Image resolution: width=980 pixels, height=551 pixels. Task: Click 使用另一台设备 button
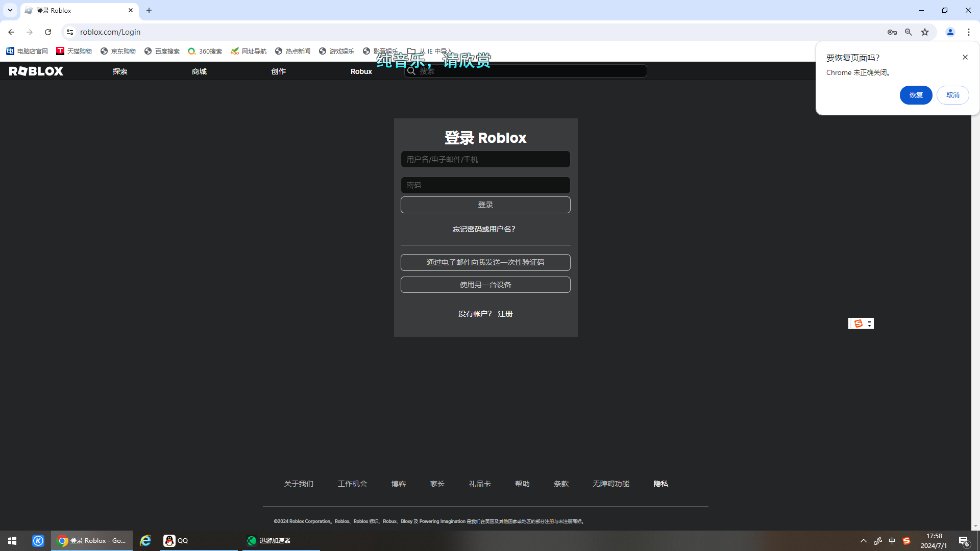point(485,285)
